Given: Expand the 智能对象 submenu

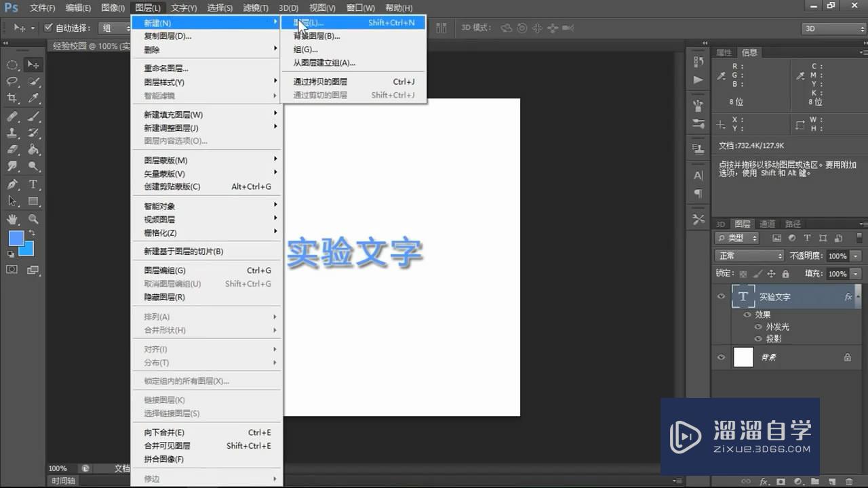Looking at the screenshot, I should [206, 206].
